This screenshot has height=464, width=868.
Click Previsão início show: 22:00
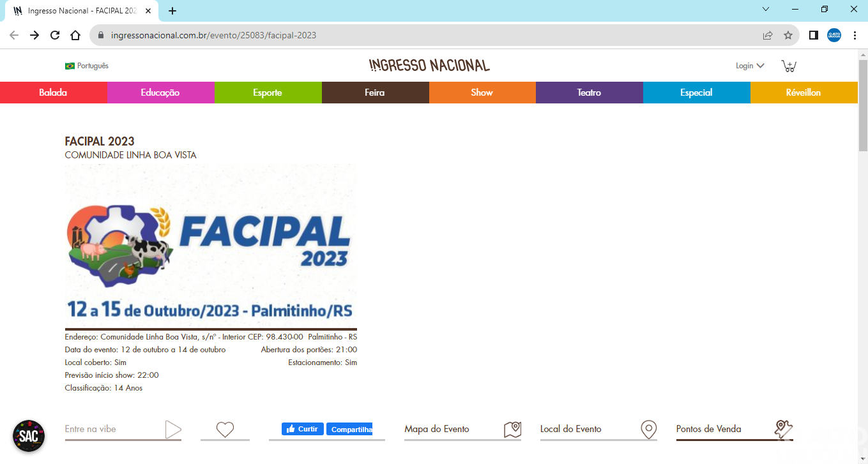[112, 375]
